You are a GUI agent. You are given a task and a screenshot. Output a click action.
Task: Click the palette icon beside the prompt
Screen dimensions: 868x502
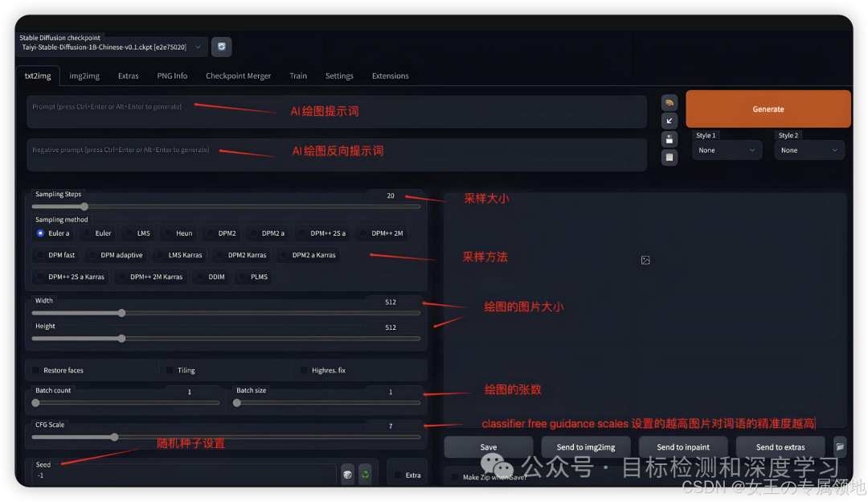click(x=669, y=103)
